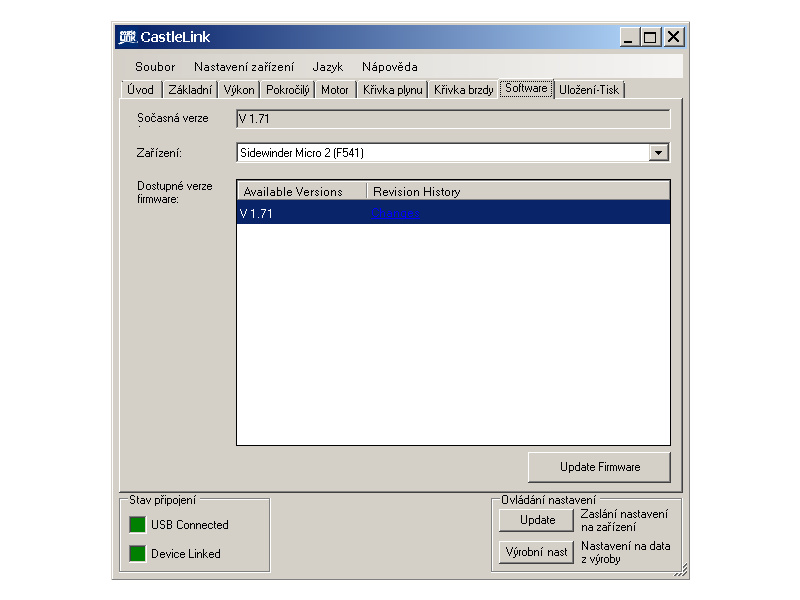Open the Jazyk menu
The height and width of the screenshot is (600, 800).
(x=327, y=67)
